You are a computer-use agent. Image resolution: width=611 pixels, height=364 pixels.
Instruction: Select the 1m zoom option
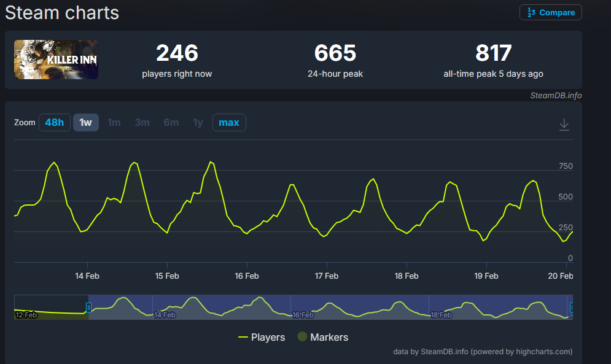pos(114,122)
